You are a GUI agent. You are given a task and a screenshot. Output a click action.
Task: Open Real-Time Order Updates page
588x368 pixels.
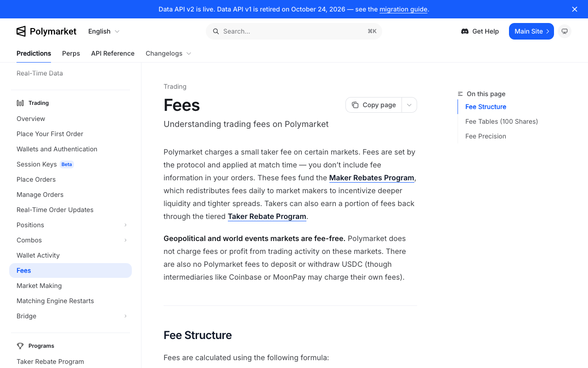tap(70, 210)
